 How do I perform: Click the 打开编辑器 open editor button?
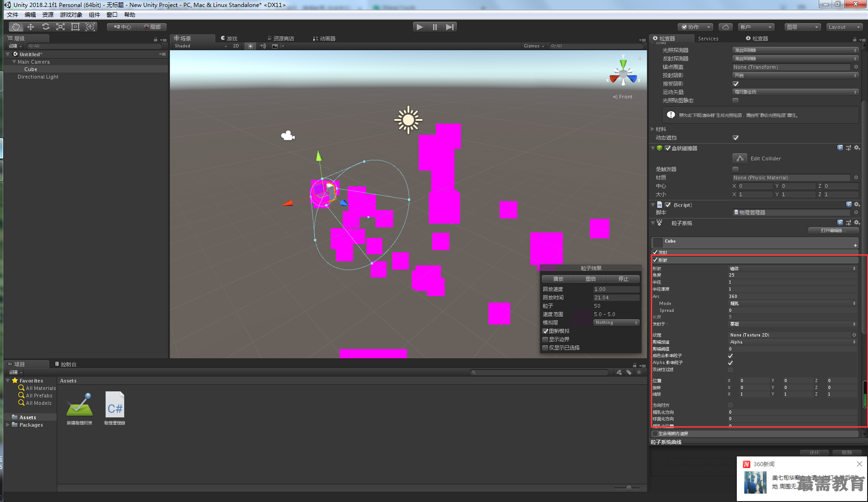pyautogui.click(x=833, y=231)
